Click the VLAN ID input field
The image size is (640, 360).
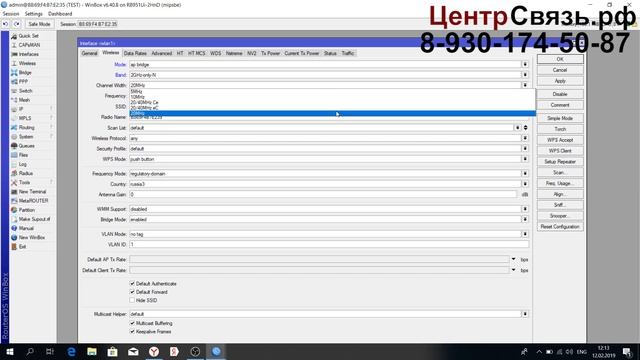(x=329, y=244)
